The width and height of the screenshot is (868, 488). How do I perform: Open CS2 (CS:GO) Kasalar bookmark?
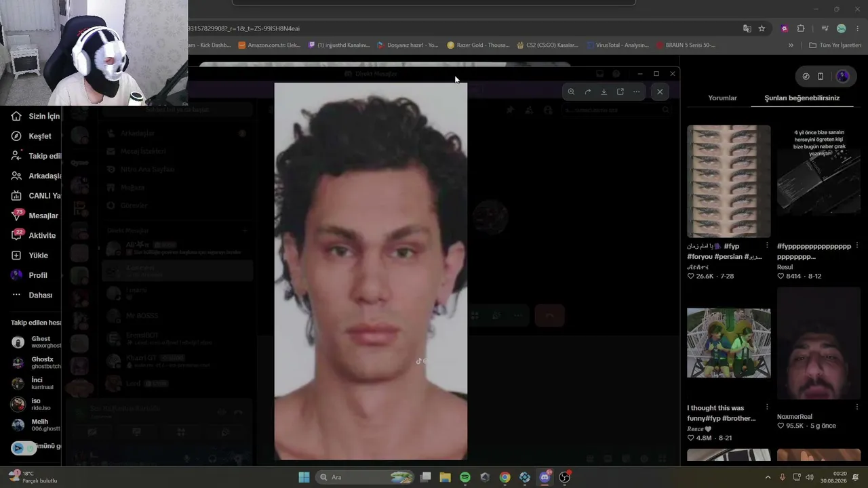pyautogui.click(x=547, y=45)
